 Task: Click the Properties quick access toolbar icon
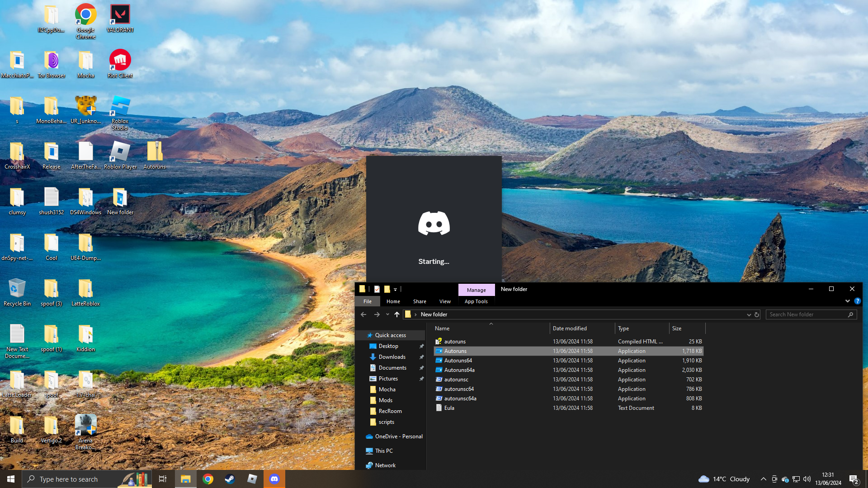[377, 289]
